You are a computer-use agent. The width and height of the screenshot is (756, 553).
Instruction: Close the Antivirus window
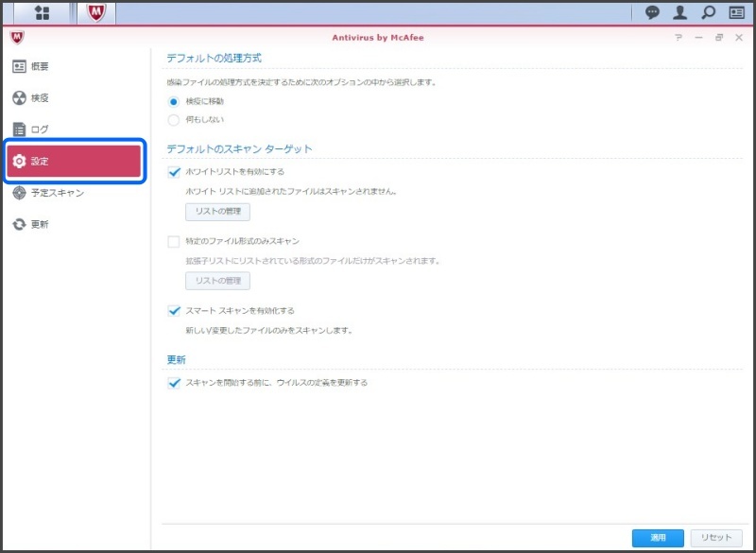point(739,37)
